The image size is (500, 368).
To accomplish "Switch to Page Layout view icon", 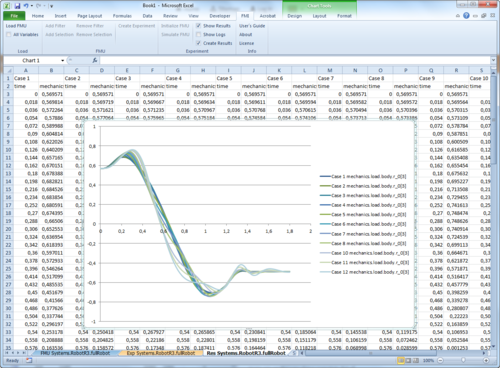I will (x=408, y=360).
